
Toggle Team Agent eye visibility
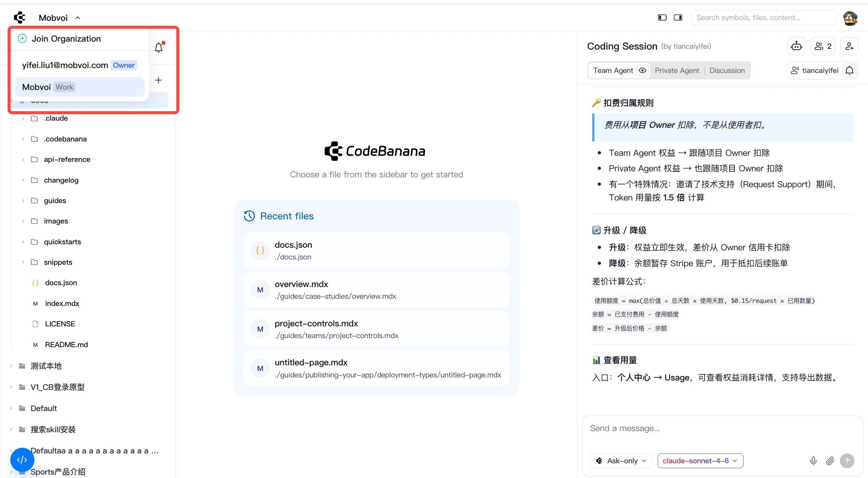[642, 70]
